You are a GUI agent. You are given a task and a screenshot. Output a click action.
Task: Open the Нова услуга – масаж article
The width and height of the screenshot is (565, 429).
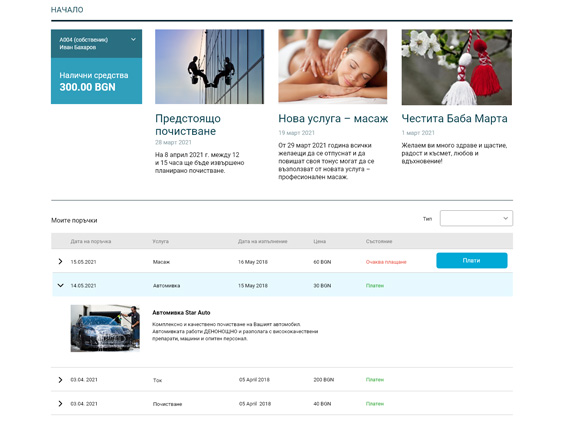click(333, 118)
